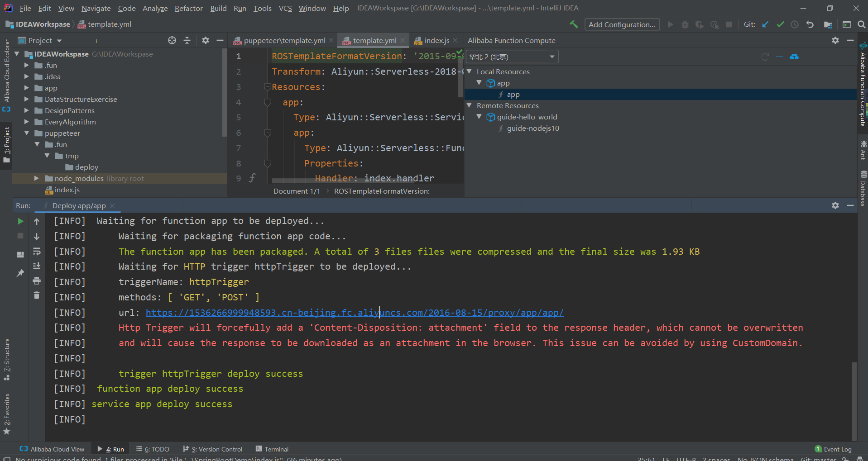Click the Build project hammer icon

point(574,24)
